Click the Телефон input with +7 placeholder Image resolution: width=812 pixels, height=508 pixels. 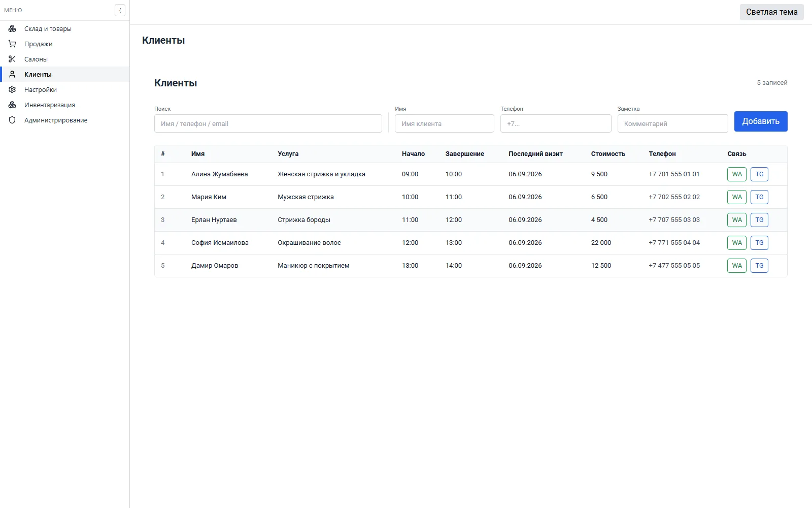click(556, 123)
